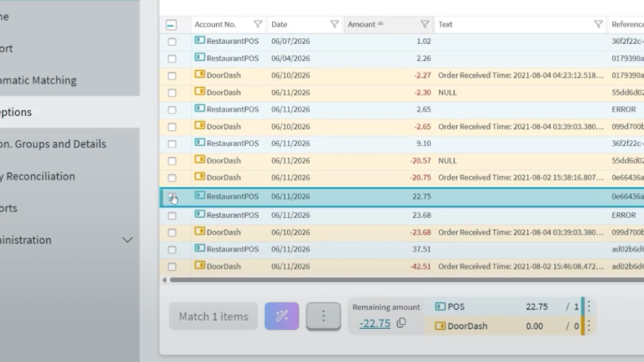Click the ERROR reference in 23.68 row
This screenshot has height=362, width=644.
click(624, 215)
